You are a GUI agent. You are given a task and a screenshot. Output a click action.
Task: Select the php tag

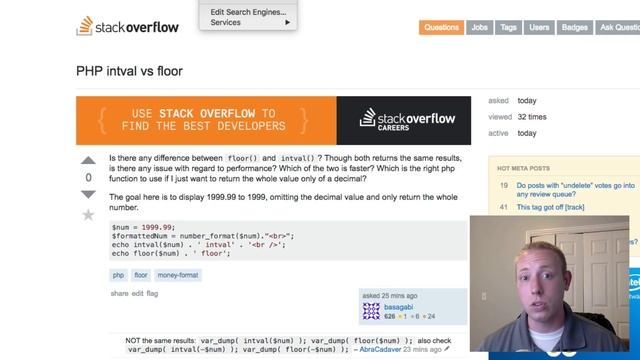pyautogui.click(x=118, y=275)
